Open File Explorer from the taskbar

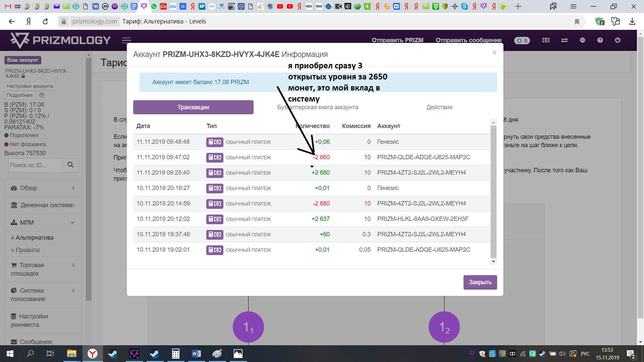[71, 354]
